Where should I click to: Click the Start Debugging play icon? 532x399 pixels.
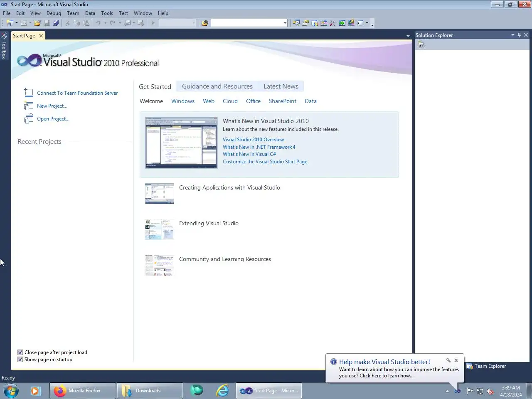tap(153, 23)
